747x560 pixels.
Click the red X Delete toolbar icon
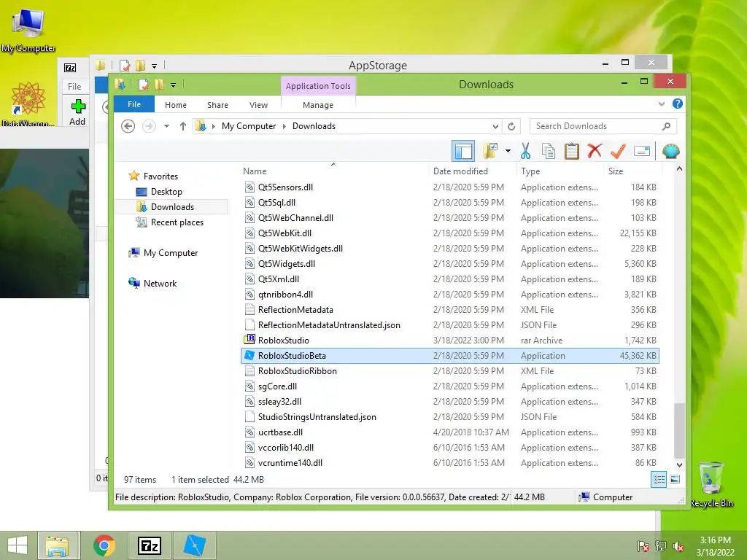[x=595, y=151]
